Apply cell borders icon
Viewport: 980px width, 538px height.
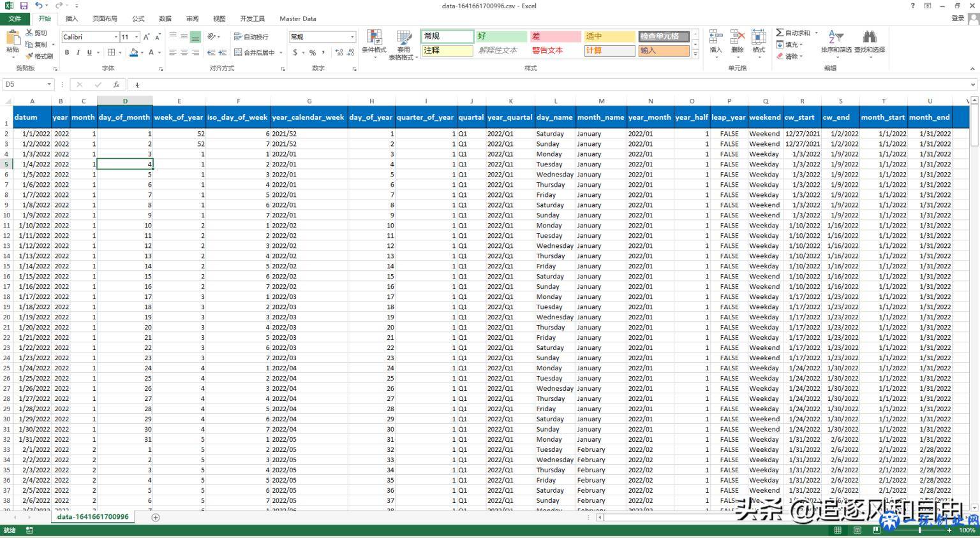point(112,52)
